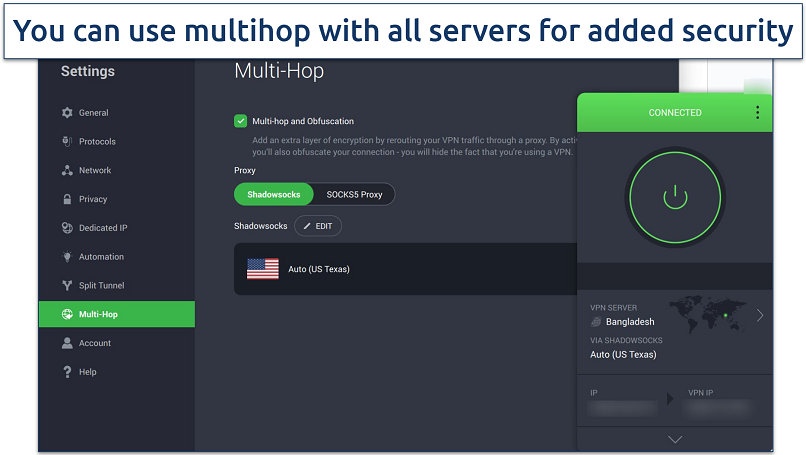Screen dimensions: 806x455
Task: Click the Network icon in sidebar
Action: (x=67, y=171)
